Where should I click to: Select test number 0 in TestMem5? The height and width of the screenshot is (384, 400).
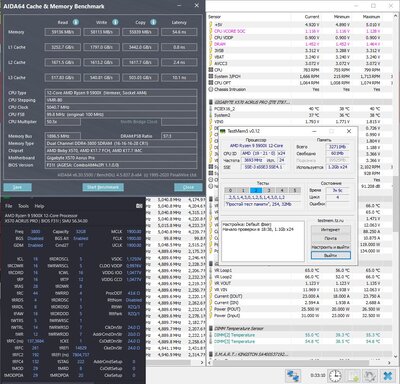[230, 190]
